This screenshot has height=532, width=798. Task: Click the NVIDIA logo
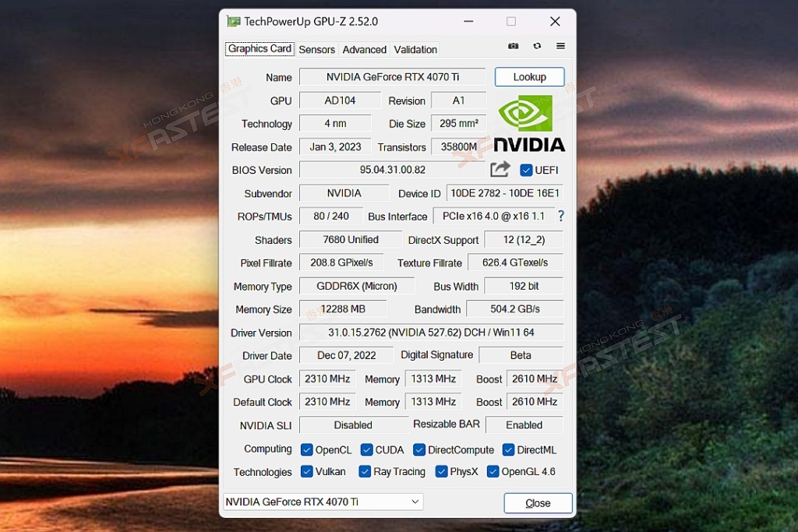point(529,121)
